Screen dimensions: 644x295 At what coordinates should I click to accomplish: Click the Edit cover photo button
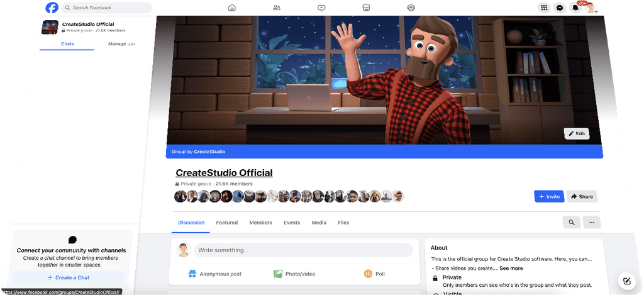(x=576, y=133)
